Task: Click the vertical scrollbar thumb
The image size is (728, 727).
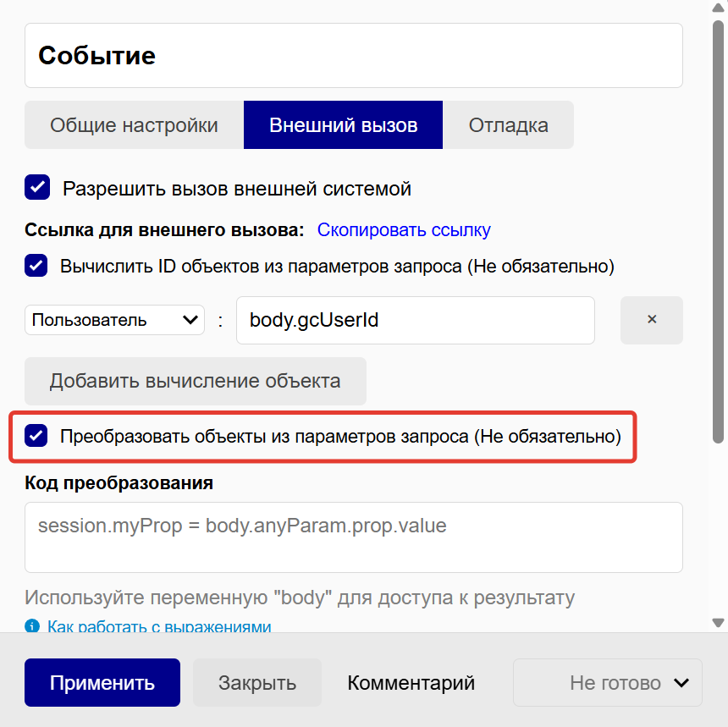Action: 719,229
